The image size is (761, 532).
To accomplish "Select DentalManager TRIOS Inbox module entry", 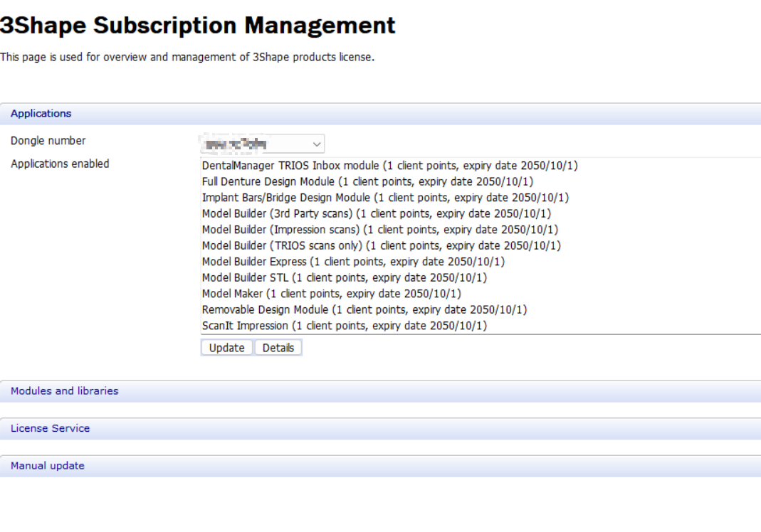I will click(389, 166).
